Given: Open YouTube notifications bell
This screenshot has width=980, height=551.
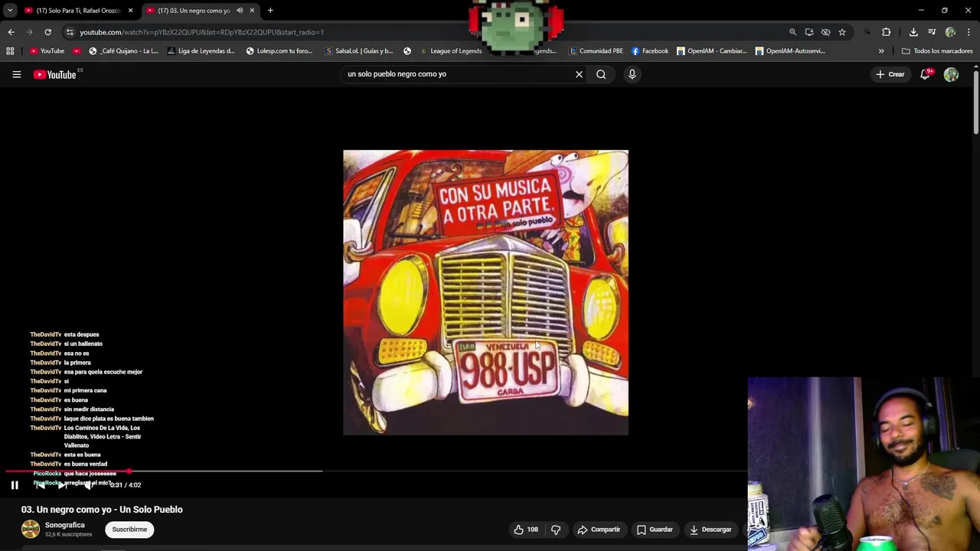Looking at the screenshot, I should point(926,74).
